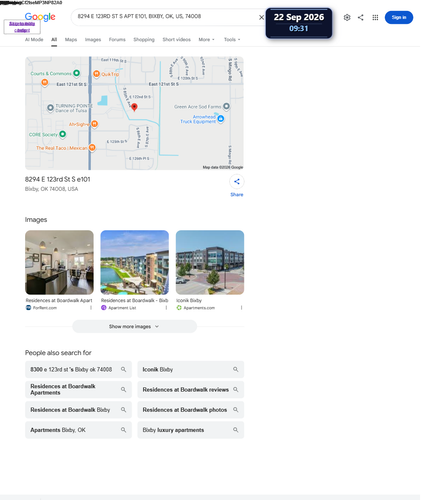The image size is (425, 500).
Task: Click the Ah-Sigh-e restaurant marker
Action: click(94, 124)
